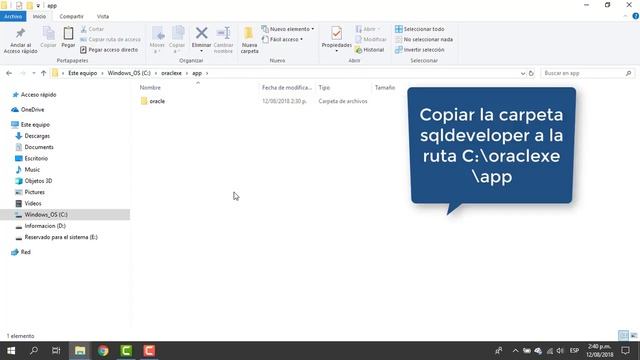
Task: Click app in the address path
Action: 197,73
